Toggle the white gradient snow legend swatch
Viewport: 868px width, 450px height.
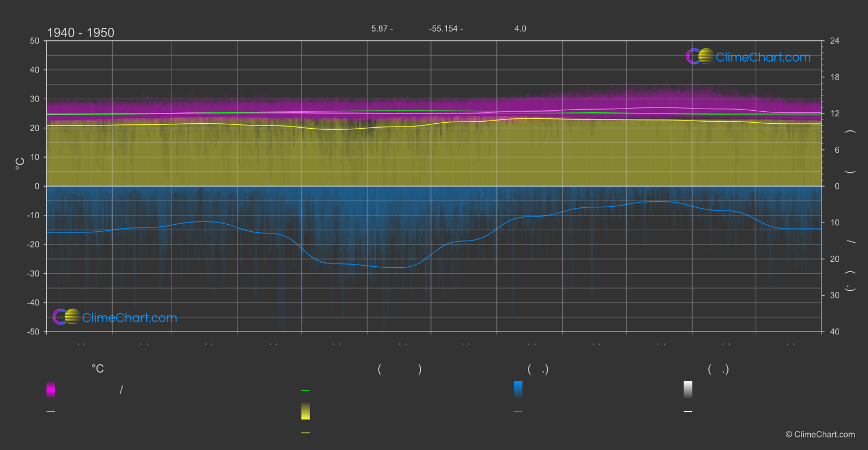point(688,389)
